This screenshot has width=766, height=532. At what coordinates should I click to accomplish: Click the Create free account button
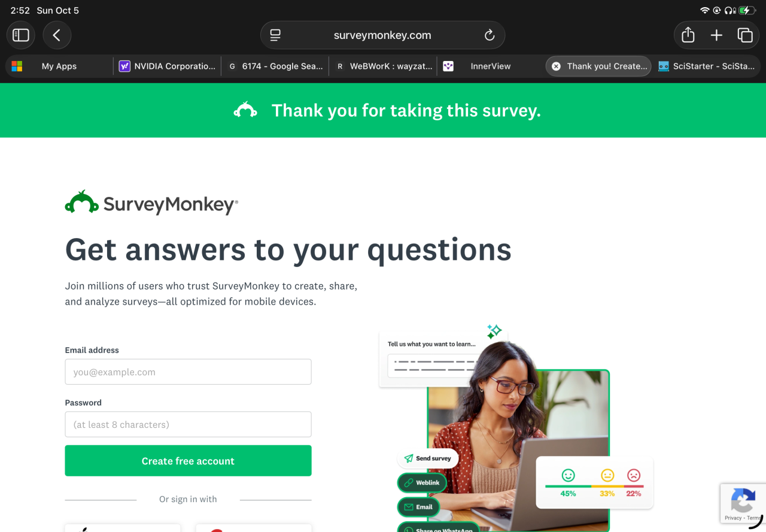click(x=188, y=461)
